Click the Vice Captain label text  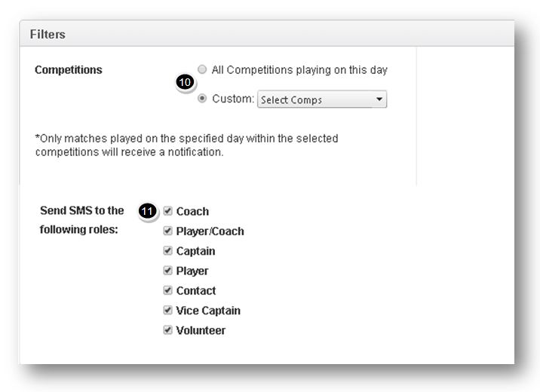(208, 311)
